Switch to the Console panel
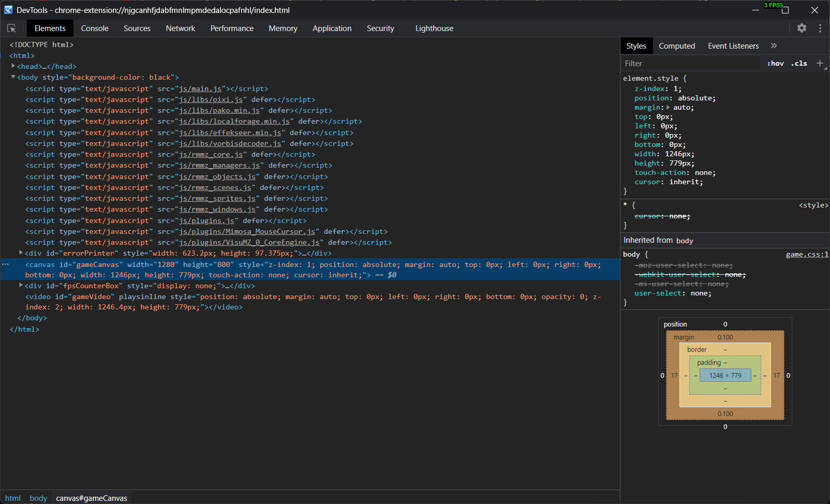 click(95, 28)
